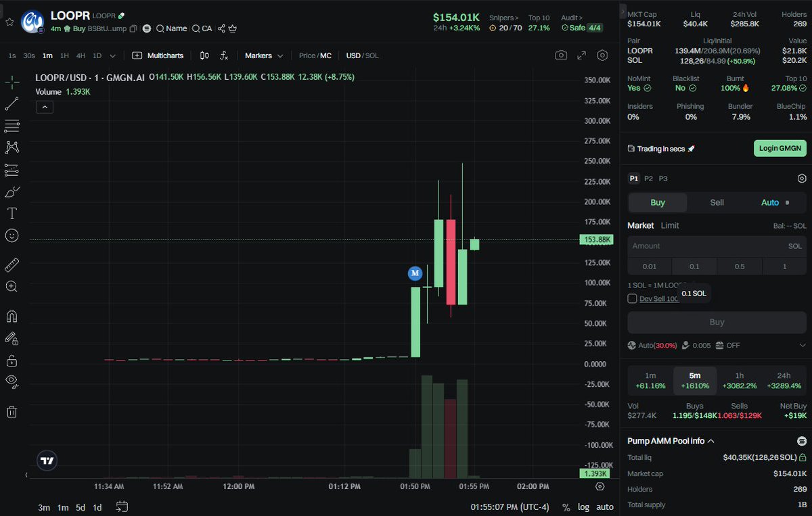
Task: Select the brush drawing tool
Action: click(x=12, y=191)
